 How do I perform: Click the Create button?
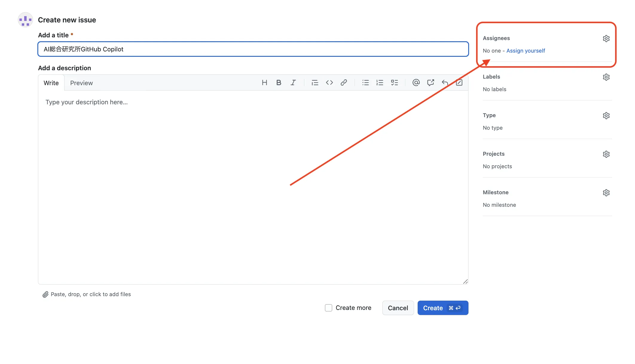tap(443, 308)
